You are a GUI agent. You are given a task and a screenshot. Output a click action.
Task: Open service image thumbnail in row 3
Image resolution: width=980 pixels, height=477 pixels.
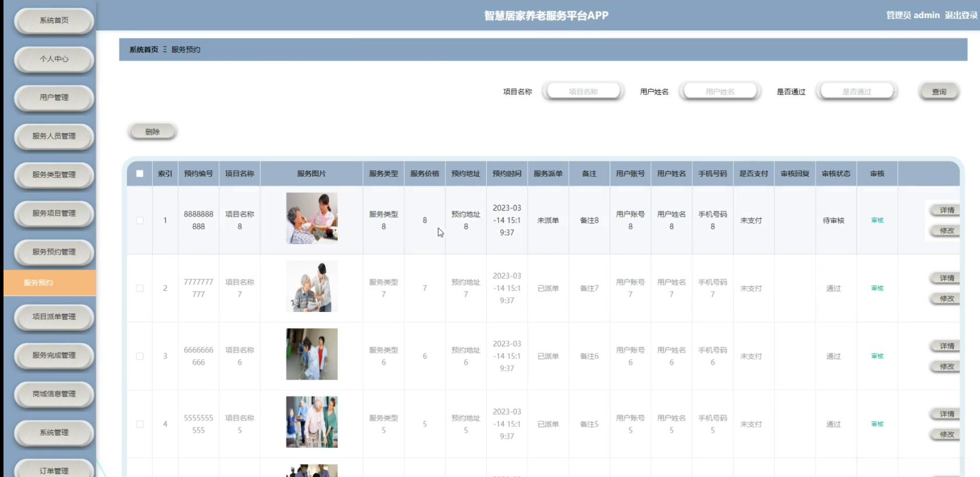pyautogui.click(x=312, y=354)
